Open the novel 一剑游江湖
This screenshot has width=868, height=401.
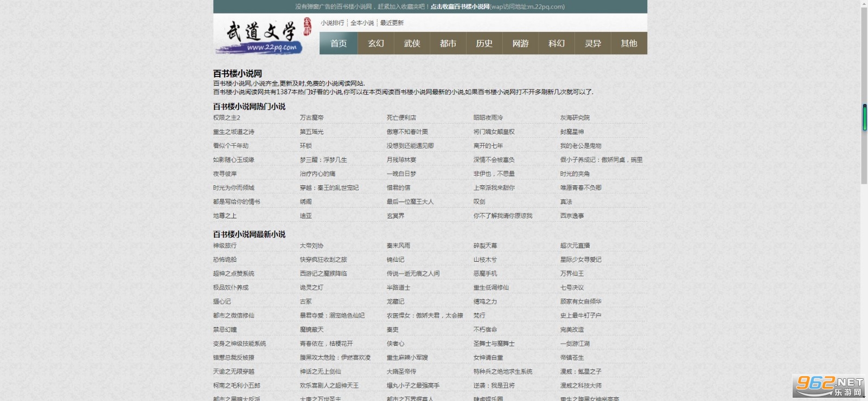(x=575, y=344)
